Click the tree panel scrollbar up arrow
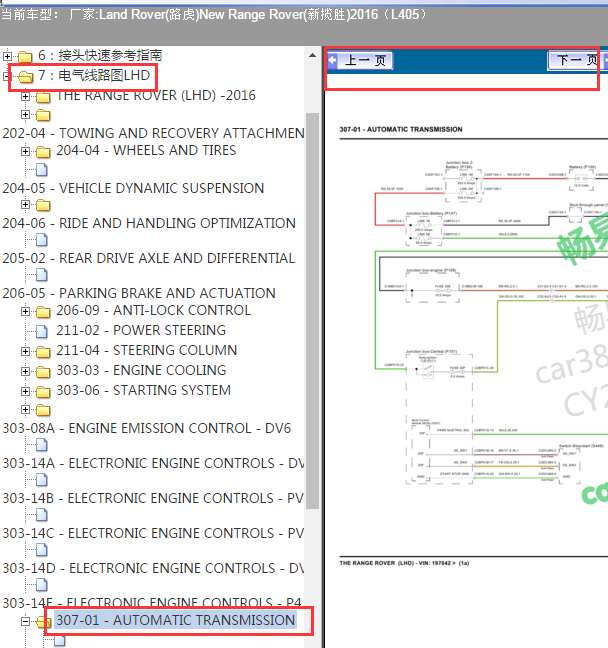Viewport: 608px width, 648px height. [x=312, y=55]
